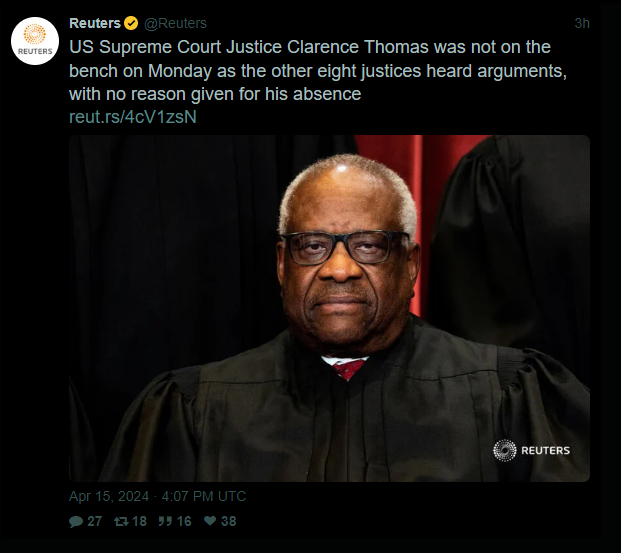The height and width of the screenshot is (553, 621).
Task: Open the @Reuters handle link
Action: pos(175,23)
